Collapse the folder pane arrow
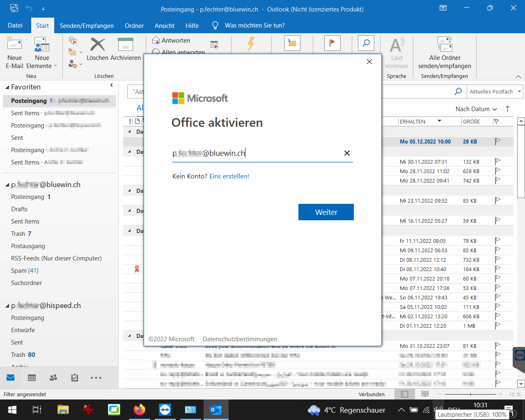The image size is (525, 420). (111, 85)
